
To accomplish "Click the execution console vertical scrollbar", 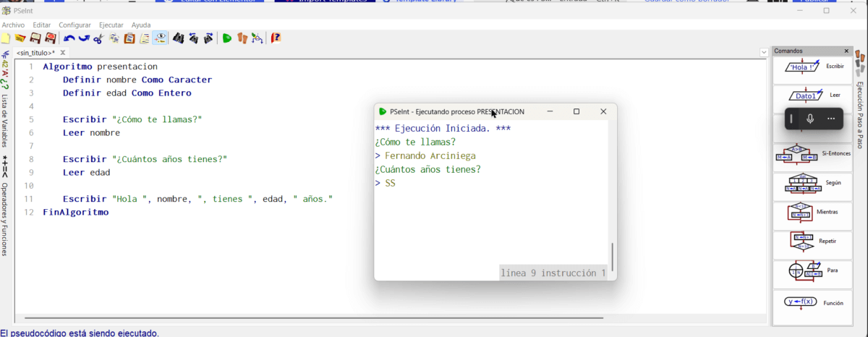I will tap(613, 257).
